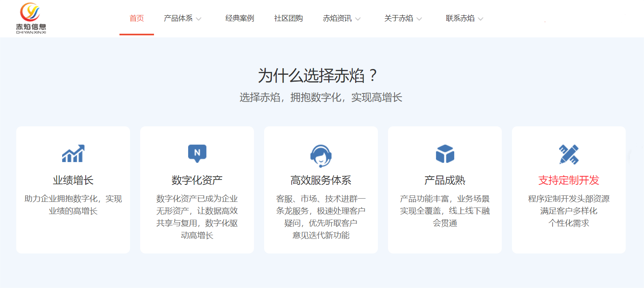Image resolution: width=644 pixels, height=288 pixels.
Task: Expand the 关于赤焰 dropdown arrow
Action: pos(419,19)
